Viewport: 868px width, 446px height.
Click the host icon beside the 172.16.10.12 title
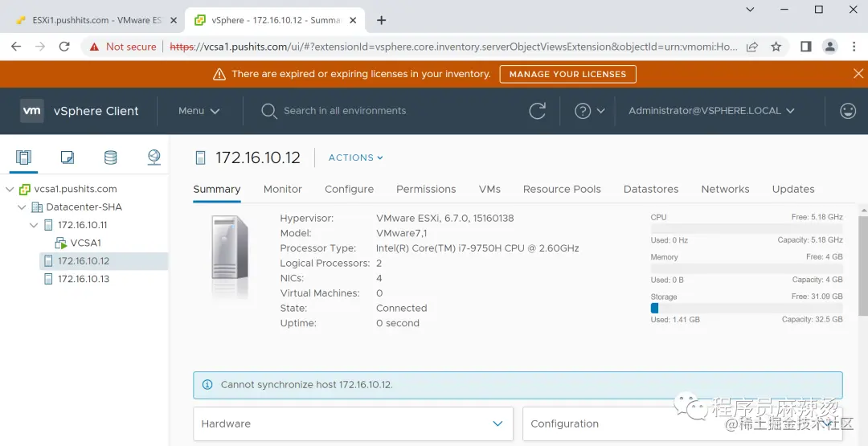click(x=200, y=158)
